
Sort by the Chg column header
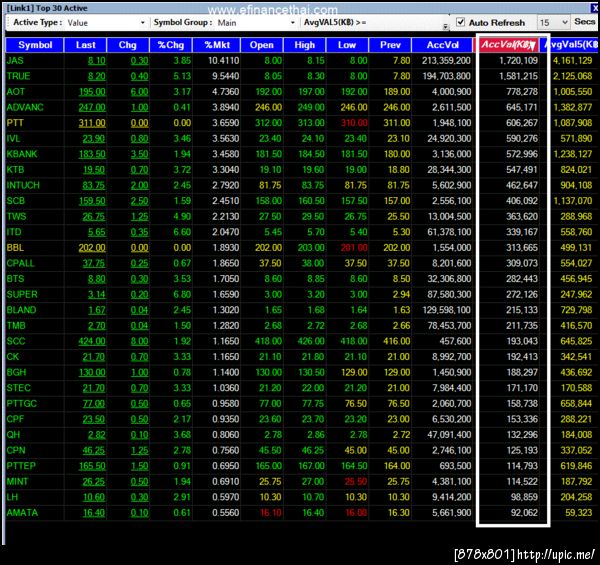[x=128, y=45]
